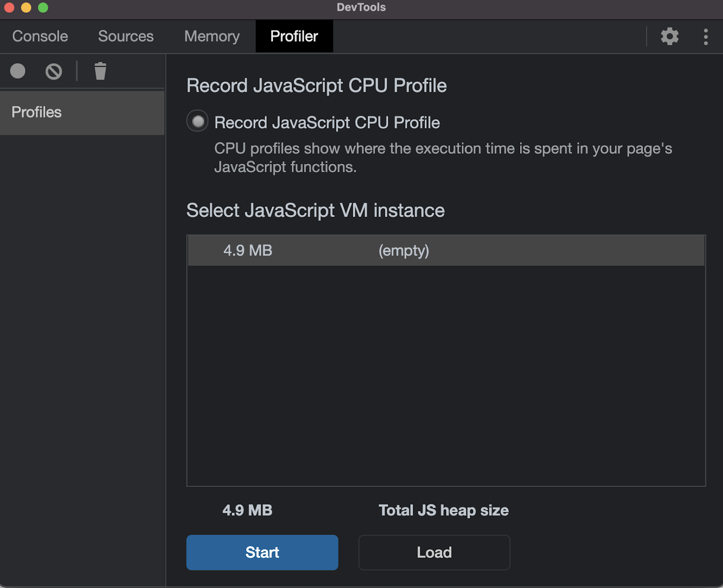
Task: Click the record profile circle icon
Action: pyautogui.click(x=18, y=71)
